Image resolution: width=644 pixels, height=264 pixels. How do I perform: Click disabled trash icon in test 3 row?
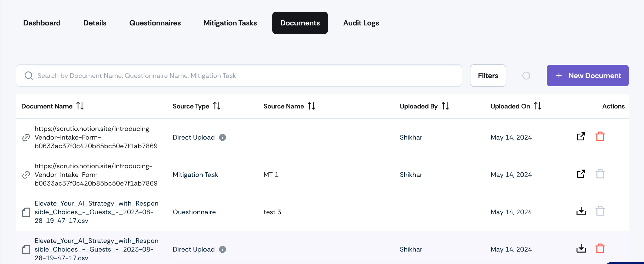tap(600, 211)
